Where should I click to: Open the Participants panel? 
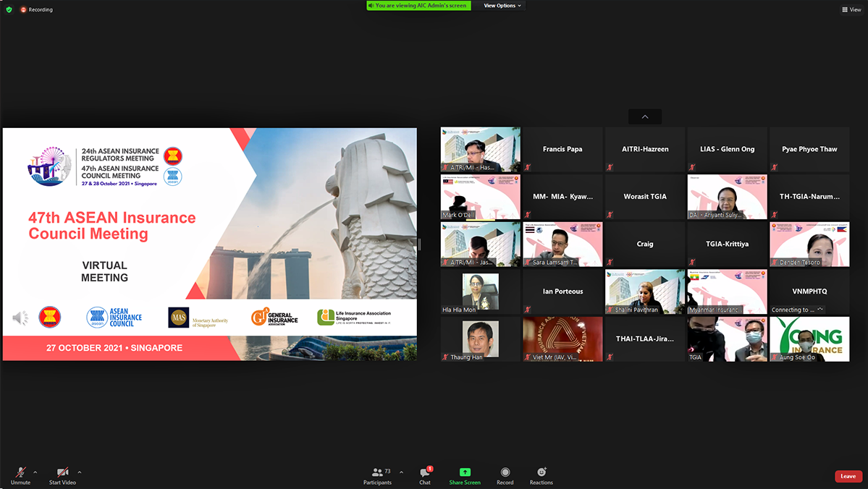coord(378,476)
